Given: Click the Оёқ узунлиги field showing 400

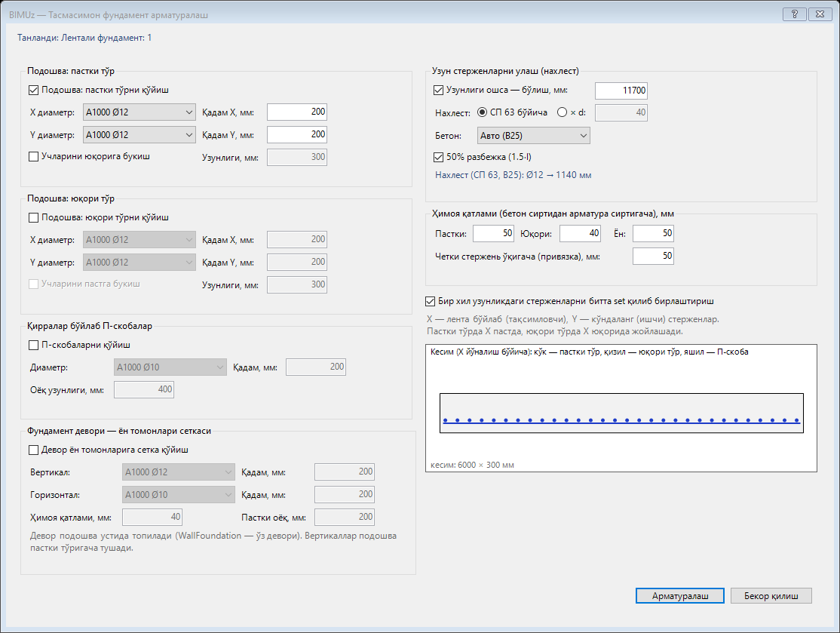Looking at the screenshot, I should (x=144, y=389).
